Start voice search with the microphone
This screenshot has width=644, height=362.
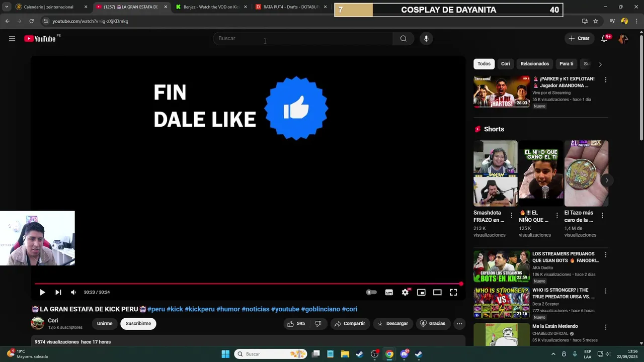tap(426, 39)
